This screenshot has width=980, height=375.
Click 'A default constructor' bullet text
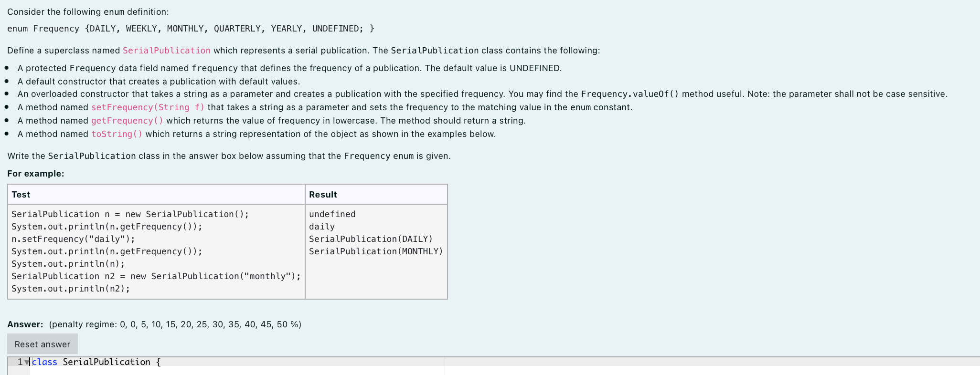click(159, 82)
